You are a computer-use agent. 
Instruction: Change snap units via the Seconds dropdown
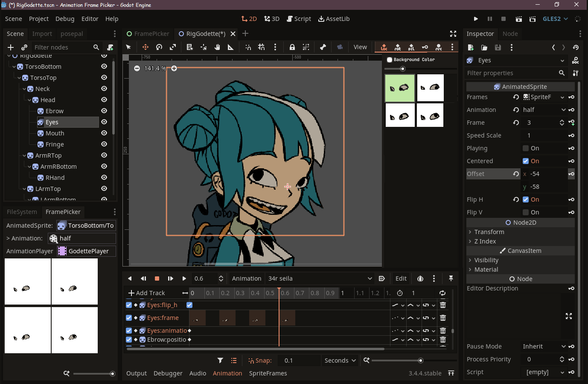click(340, 361)
